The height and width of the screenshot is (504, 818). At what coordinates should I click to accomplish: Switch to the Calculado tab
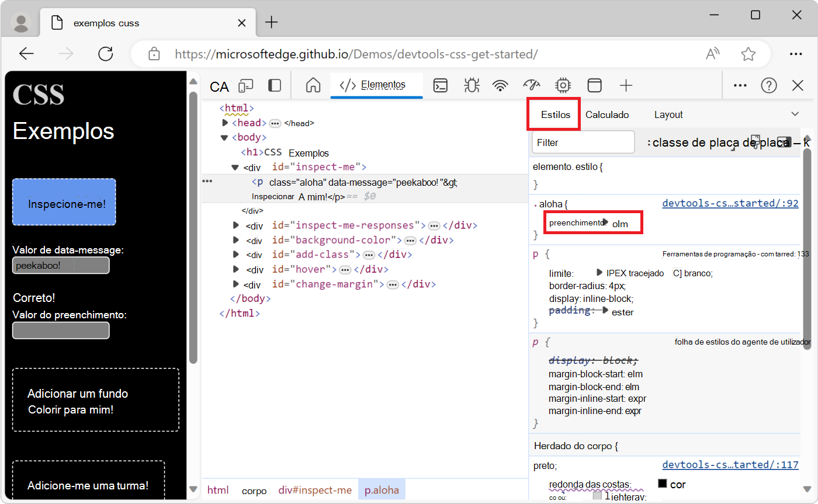608,114
